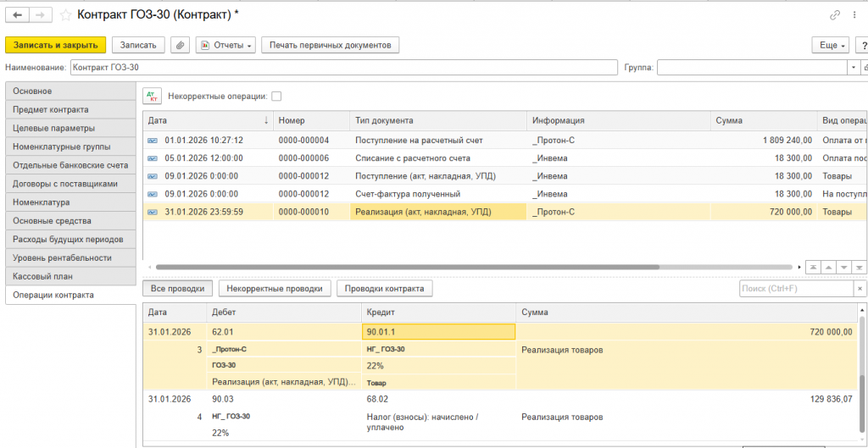868x448 pixels.
Task: Select Поступление (акт, накладная, УПД) row
Action: pyautogui.click(x=505, y=176)
